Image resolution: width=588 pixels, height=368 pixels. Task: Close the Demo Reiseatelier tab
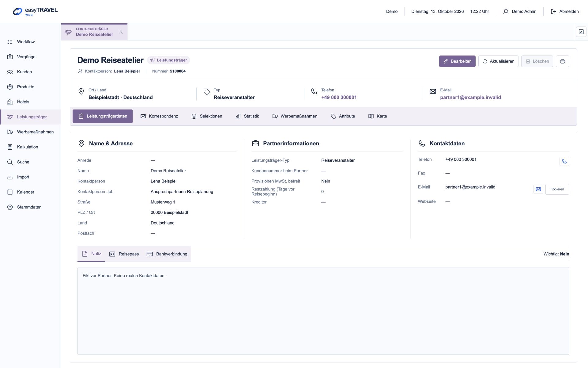121,32
